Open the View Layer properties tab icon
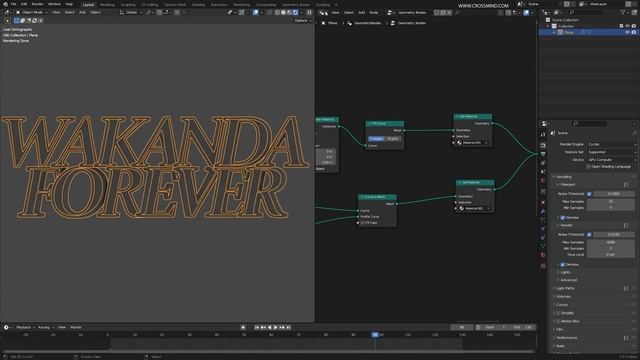Viewport: 640px width, 360px height. click(x=543, y=163)
